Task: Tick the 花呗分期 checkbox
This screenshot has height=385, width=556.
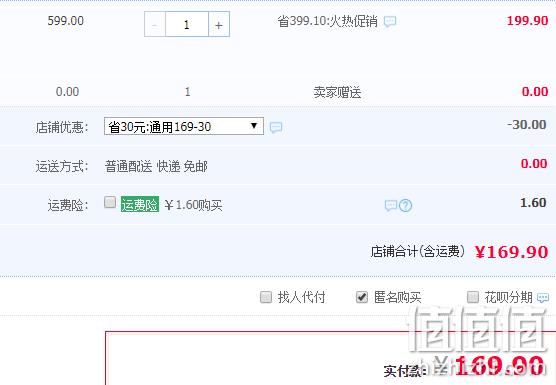Action: [x=473, y=297]
